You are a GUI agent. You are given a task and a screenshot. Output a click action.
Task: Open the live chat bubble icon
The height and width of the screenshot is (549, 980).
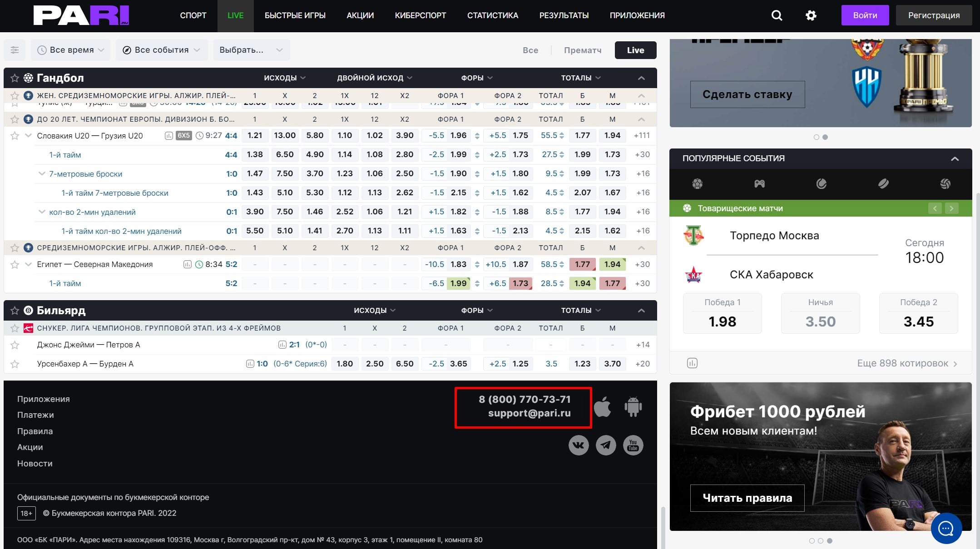click(946, 528)
